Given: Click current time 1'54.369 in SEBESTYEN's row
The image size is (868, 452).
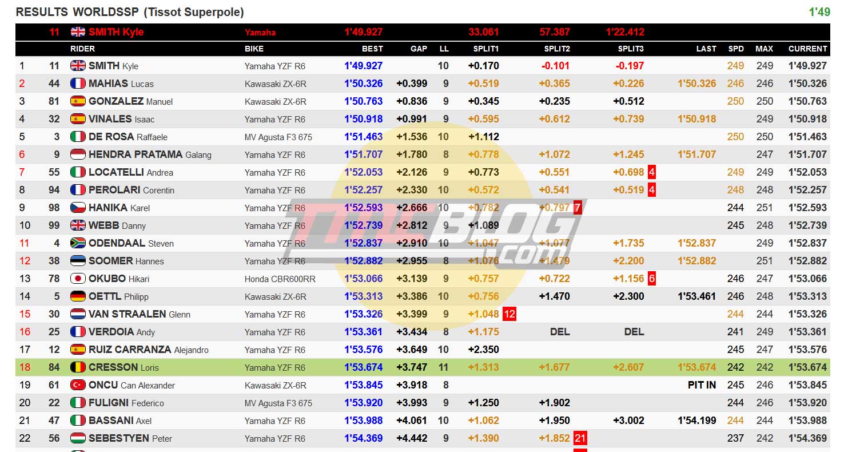Looking at the screenshot, I should 807,438.
